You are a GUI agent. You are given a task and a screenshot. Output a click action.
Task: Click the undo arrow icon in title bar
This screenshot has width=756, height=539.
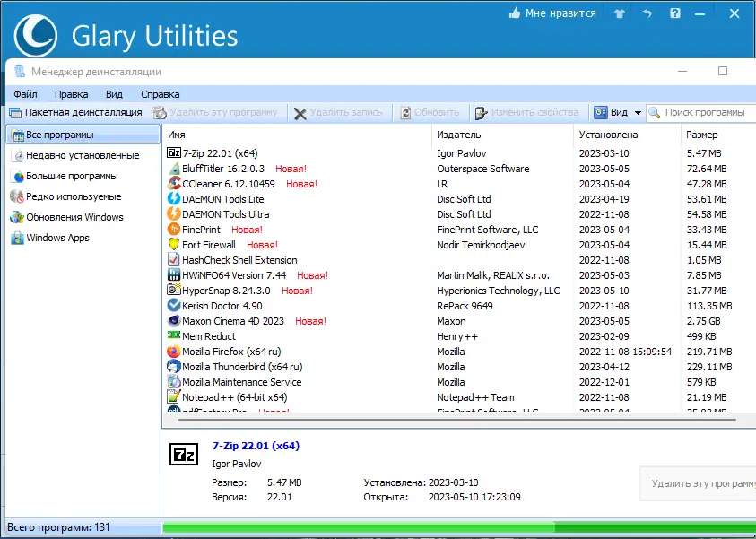coord(647,13)
